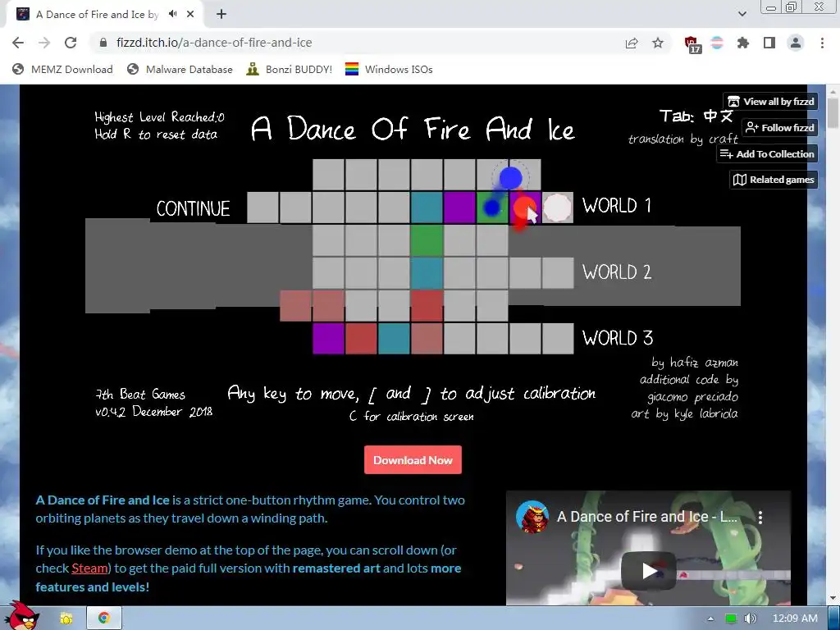Open Chrome's three-dot menu
This screenshot has width=840, height=630.
(x=822, y=43)
